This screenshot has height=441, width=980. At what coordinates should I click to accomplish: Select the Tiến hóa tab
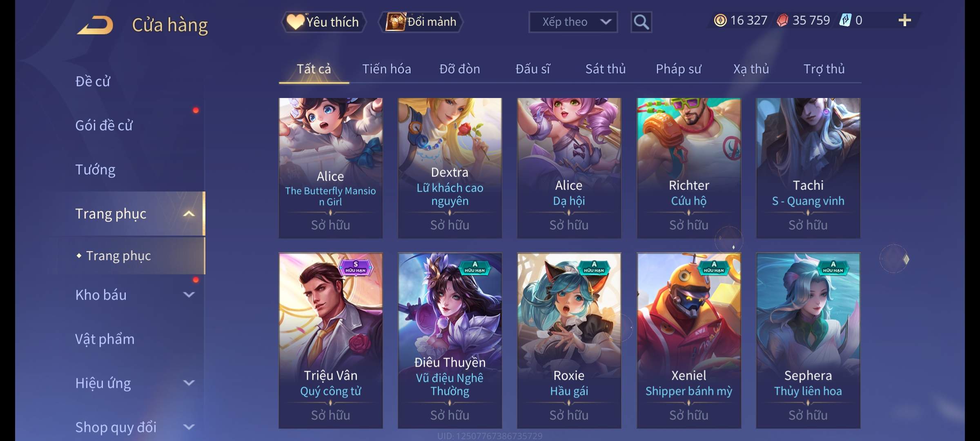coord(387,69)
